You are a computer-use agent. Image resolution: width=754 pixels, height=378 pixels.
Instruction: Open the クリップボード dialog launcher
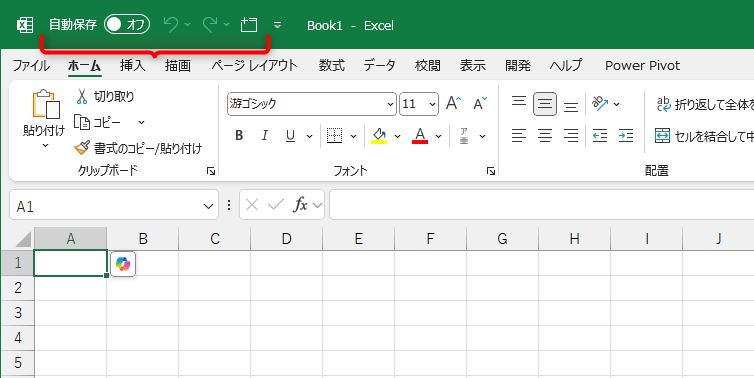(211, 171)
